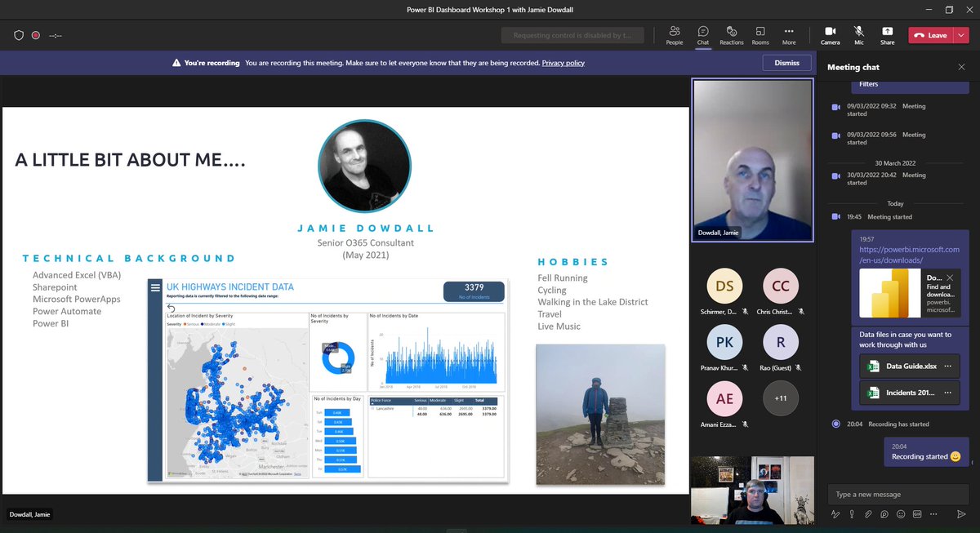Screen dimensions: 980x533
Task: Select the DS Schirmer participant avatar
Action: coord(724,286)
